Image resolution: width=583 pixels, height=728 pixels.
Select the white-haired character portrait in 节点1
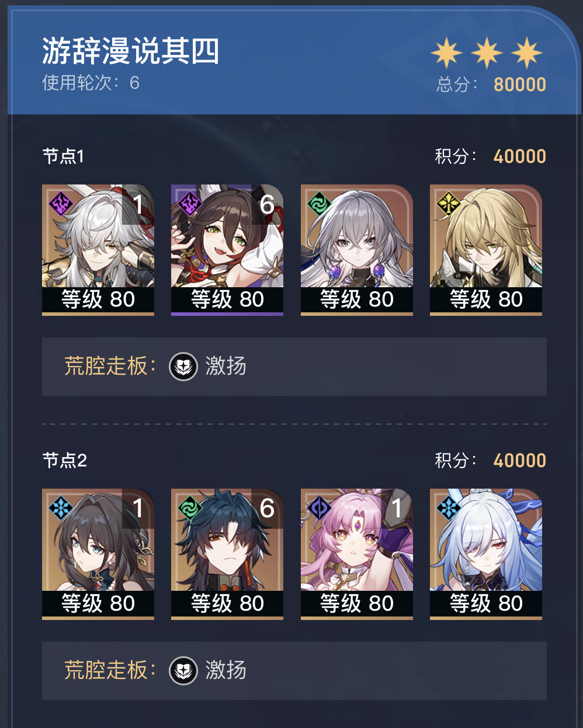(98, 250)
